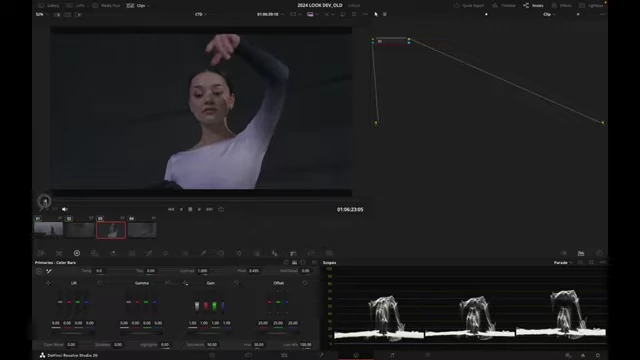Expand the Clips filter dropdown arrow
640x360 pixels.
pos(148,6)
